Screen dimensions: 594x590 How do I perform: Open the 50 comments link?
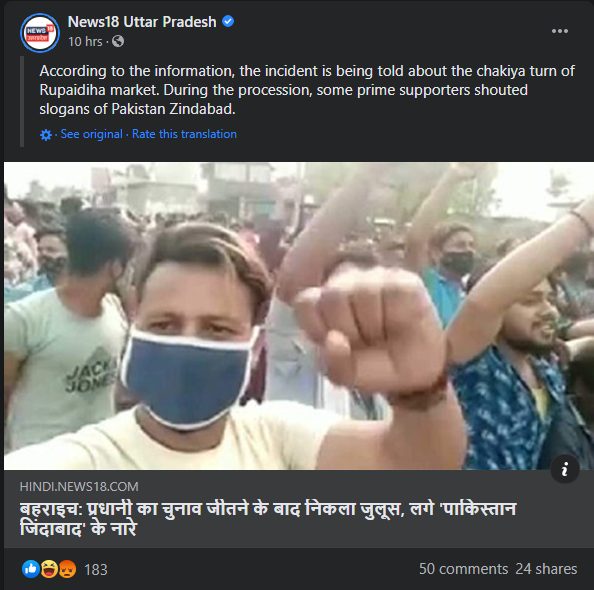point(463,569)
